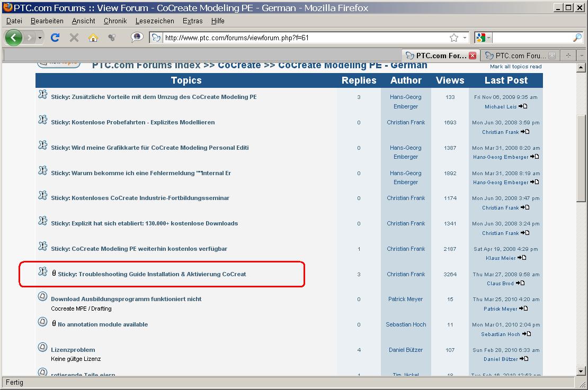The height and width of the screenshot is (390, 588).
Task: Open the search engine chooser dropdown
Action: 488,38
